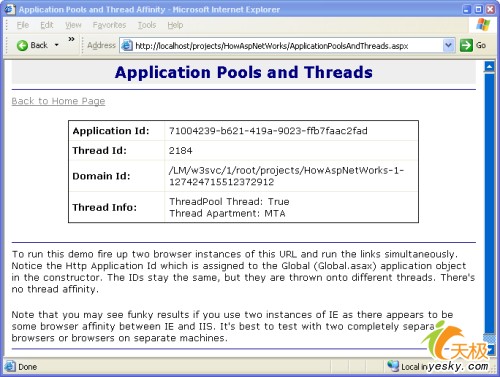Click the 'Note that you may see funky' paragraph
This screenshot has height=377, width=500.
point(232,326)
